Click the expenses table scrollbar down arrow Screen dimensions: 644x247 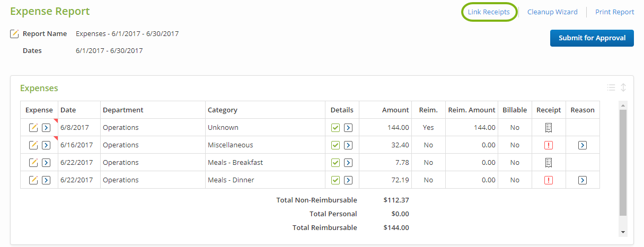[x=623, y=232]
